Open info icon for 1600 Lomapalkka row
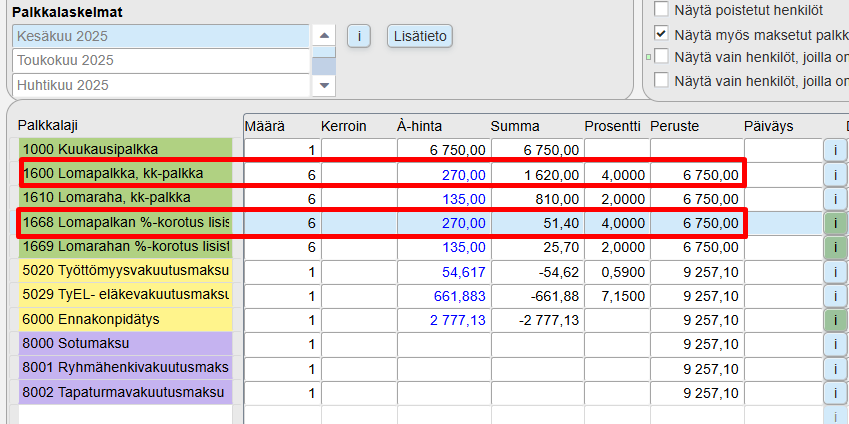Viewport: 849px width, 424px height. click(835, 174)
